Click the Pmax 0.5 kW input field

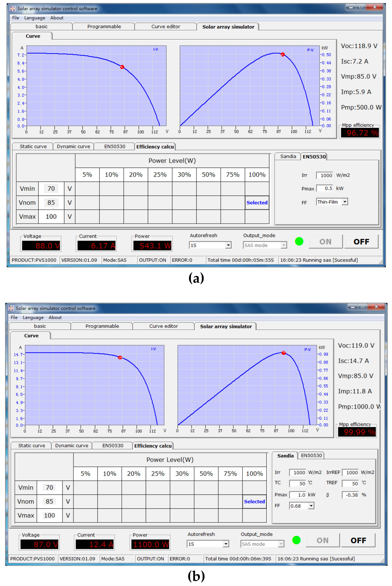(x=325, y=188)
